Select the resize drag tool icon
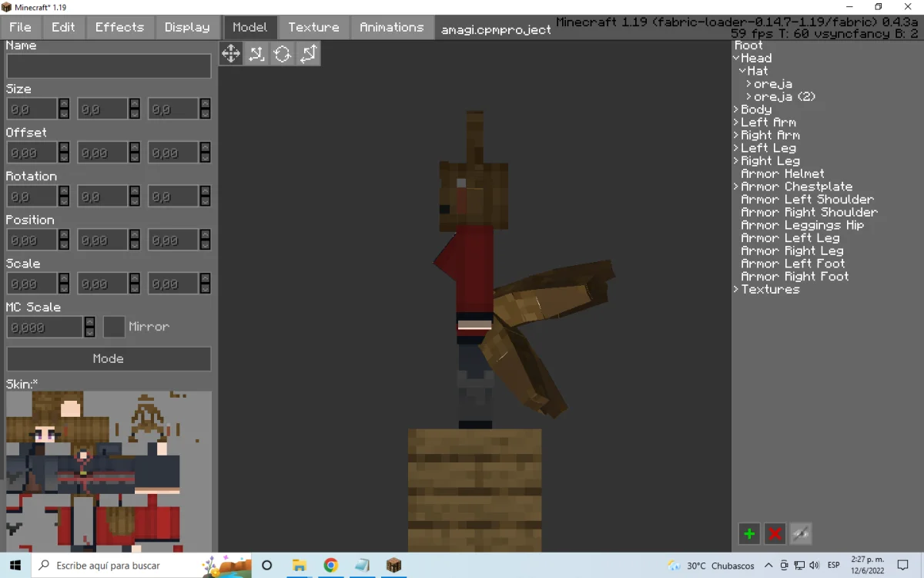Image resolution: width=924 pixels, height=578 pixels. (256, 53)
